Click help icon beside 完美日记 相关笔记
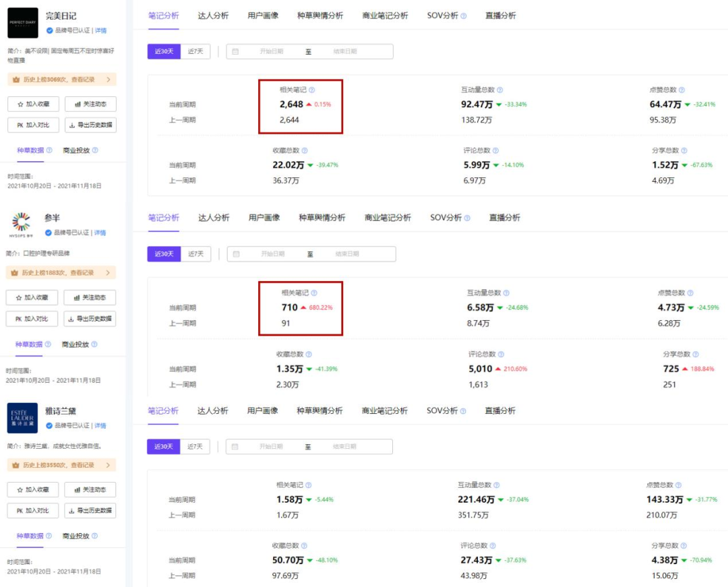728x587 pixels. click(x=312, y=90)
